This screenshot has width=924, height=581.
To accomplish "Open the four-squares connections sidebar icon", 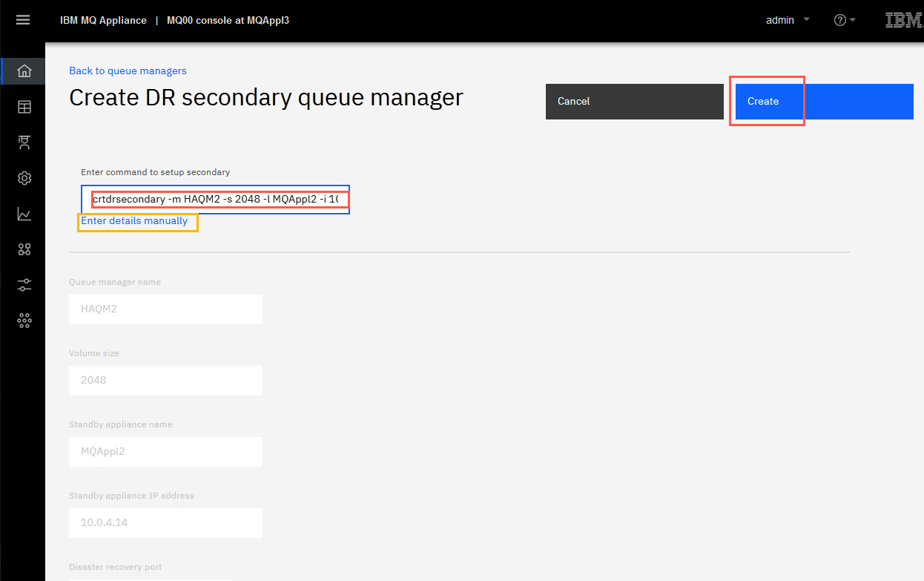I will pyautogui.click(x=24, y=249).
